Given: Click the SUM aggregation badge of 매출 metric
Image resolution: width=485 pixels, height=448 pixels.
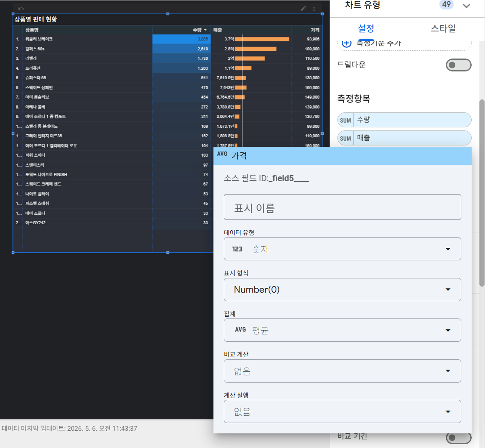Looking at the screenshot, I should [346, 138].
